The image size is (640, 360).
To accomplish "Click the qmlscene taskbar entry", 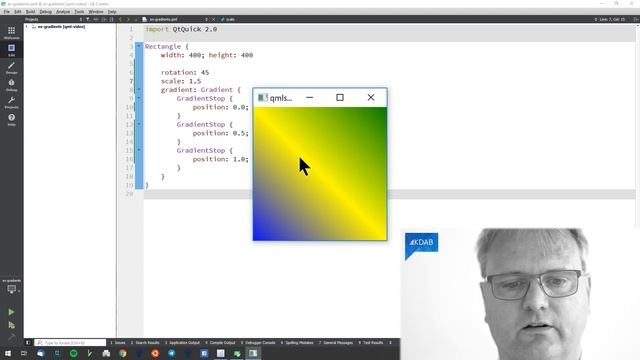I will click(253, 353).
